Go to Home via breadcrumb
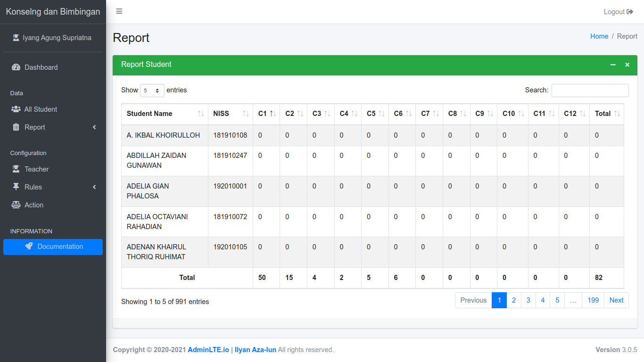 click(599, 36)
